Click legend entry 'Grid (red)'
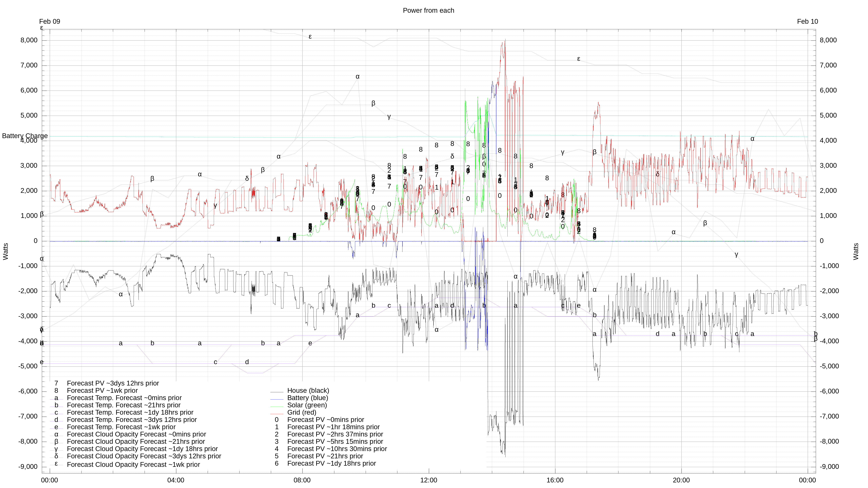The image size is (868, 488). tap(302, 413)
